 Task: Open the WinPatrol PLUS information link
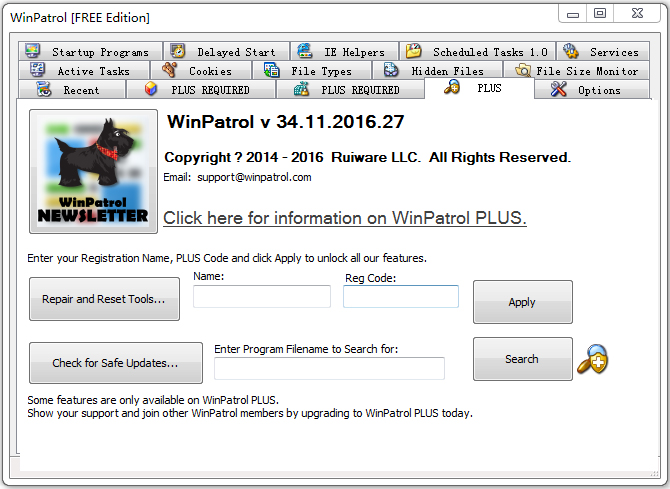(345, 218)
